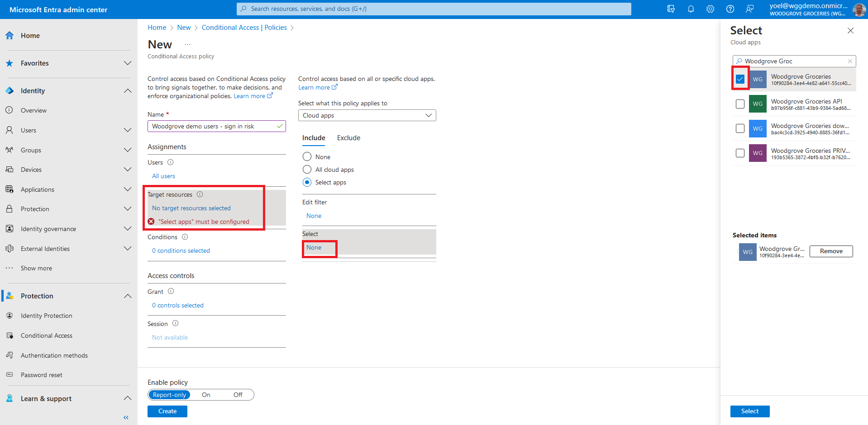Viewport: 868px width, 425px height.
Task: Expand the Applications menu in sidebar
Action: (128, 189)
